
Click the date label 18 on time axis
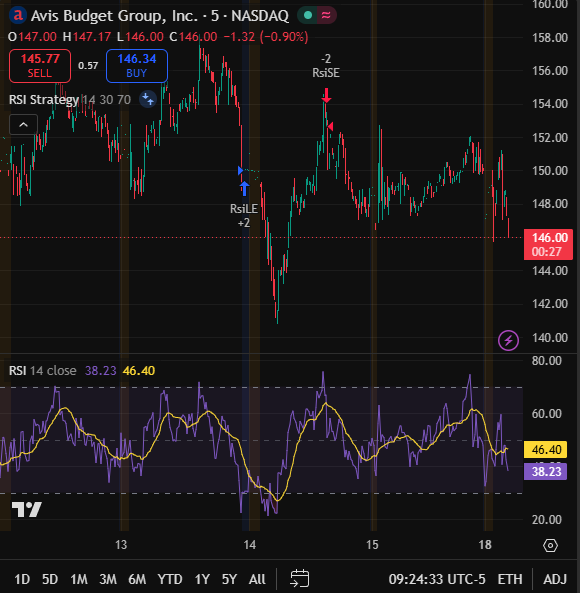click(485, 545)
